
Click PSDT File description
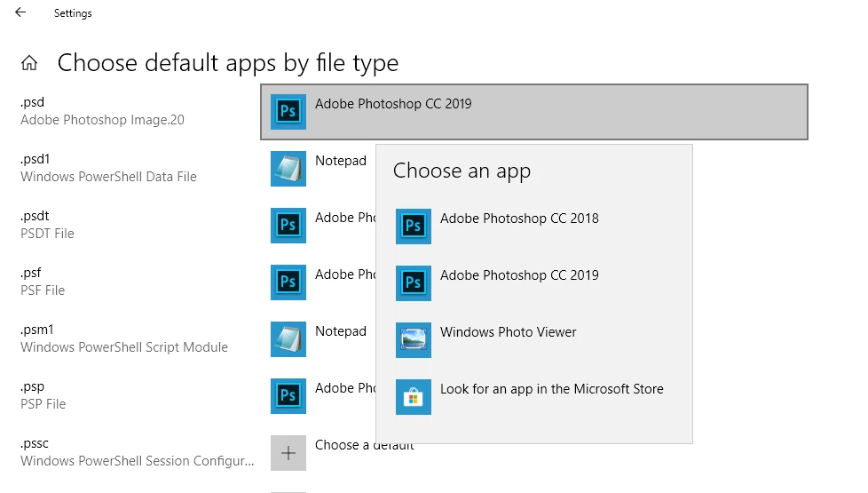pos(47,234)
